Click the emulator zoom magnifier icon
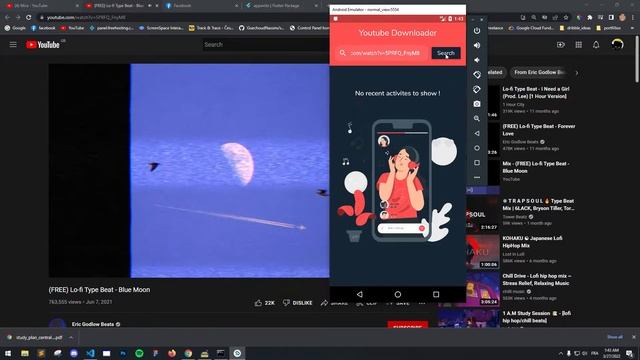The width and height of the screenshot is (640, 360). [x=477, y=119]
